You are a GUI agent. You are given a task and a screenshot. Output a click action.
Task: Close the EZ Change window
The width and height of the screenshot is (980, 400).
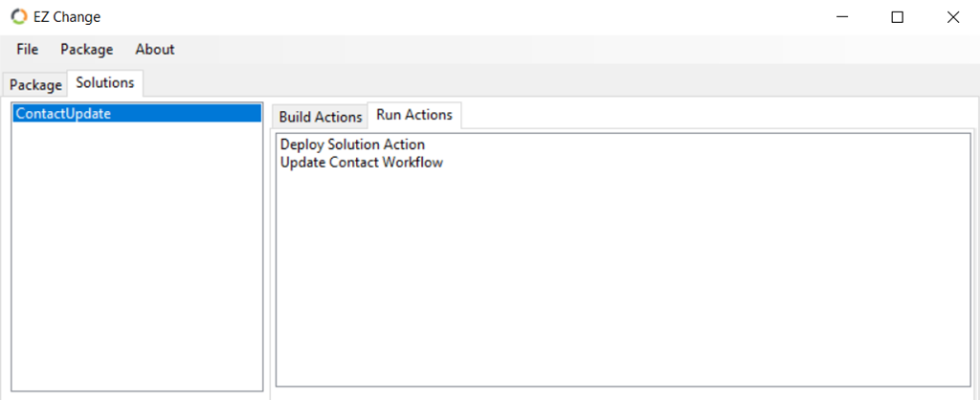click(x=952, y=17)
